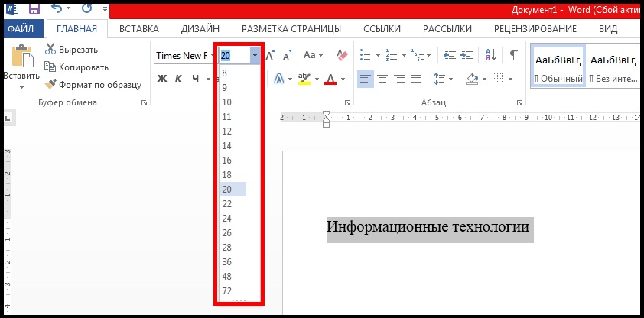Open the Aa change case menu

[313, 55]
